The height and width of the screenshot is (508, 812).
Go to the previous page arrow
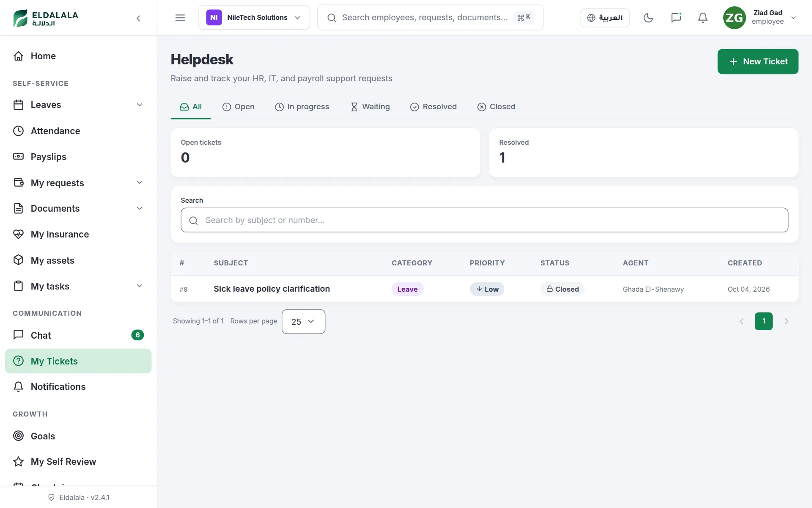tap(741, 321)
